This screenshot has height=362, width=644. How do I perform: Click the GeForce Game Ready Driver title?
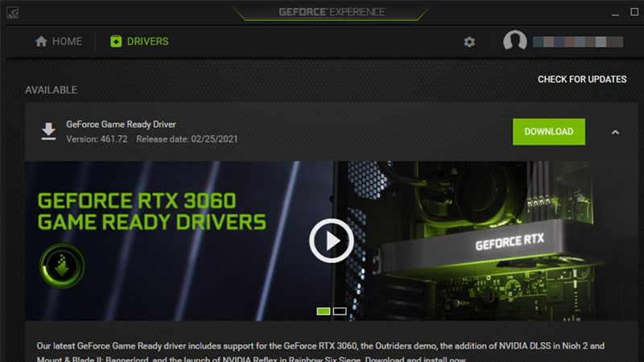(121, 125)
